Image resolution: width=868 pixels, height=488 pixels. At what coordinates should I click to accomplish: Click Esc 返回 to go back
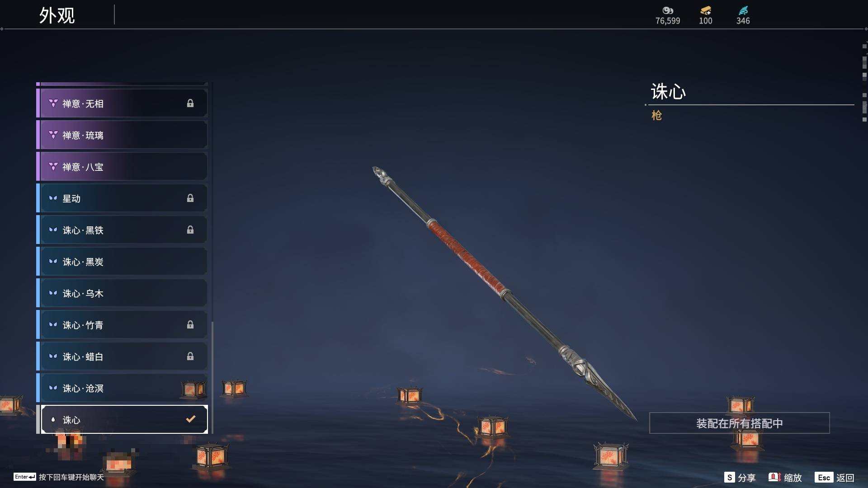[835, 478]
